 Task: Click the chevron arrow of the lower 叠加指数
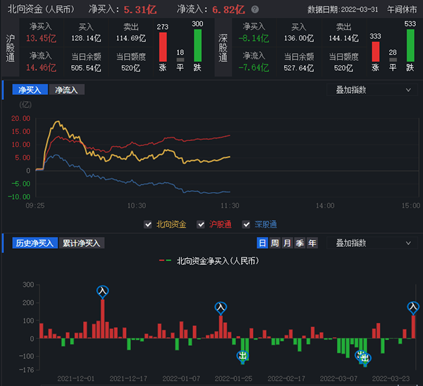point(408,243)
